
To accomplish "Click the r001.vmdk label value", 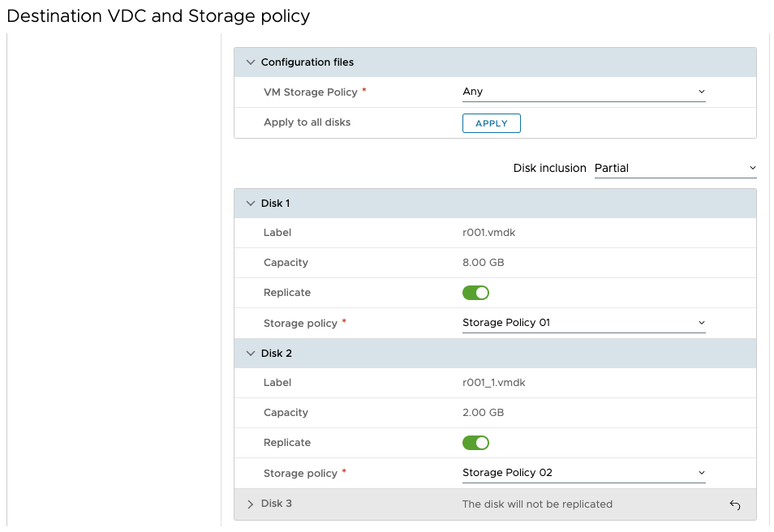I will pyautogui.click(x=489, y=233).
